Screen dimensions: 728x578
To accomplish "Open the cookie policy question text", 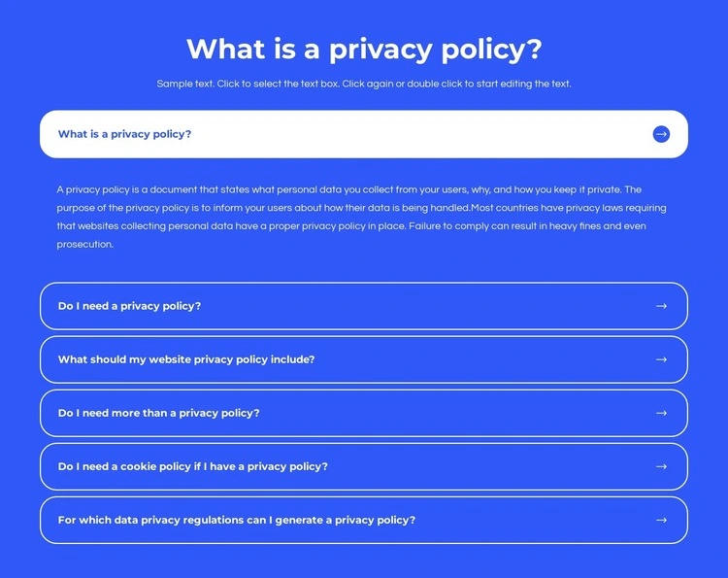I will point(192,466).
